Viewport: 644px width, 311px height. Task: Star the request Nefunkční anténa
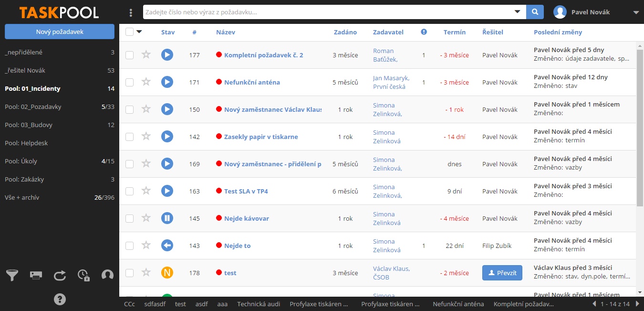(146, 82)
